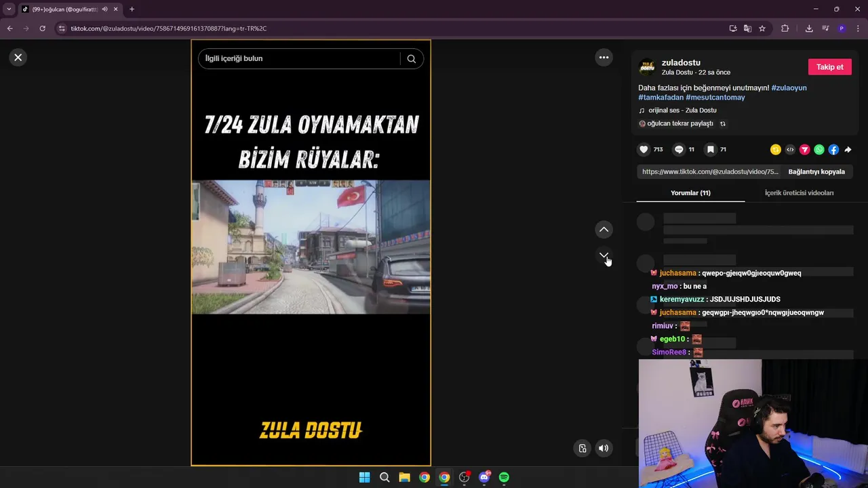Screen dimensions: 868x488
Task: Click the search magnifier in the video
Action: click(x=411, y=59)
